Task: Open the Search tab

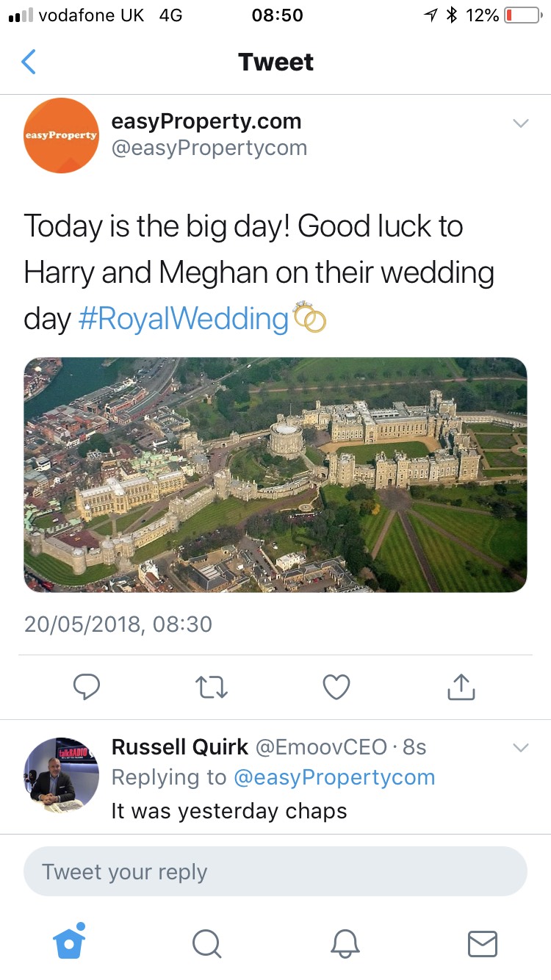Action: pos(206,943)
